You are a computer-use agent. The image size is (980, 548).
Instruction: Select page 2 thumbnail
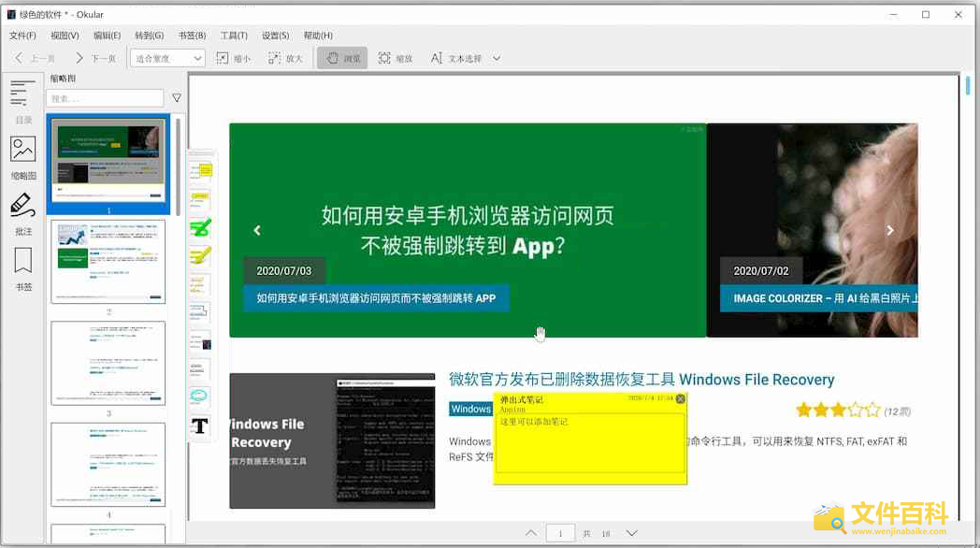coord(108,261)
